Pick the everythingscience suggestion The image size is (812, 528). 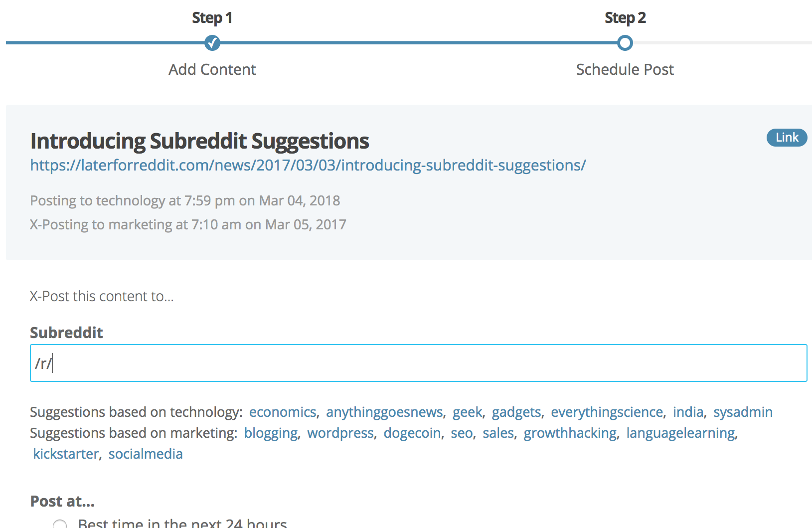point(607,412)
